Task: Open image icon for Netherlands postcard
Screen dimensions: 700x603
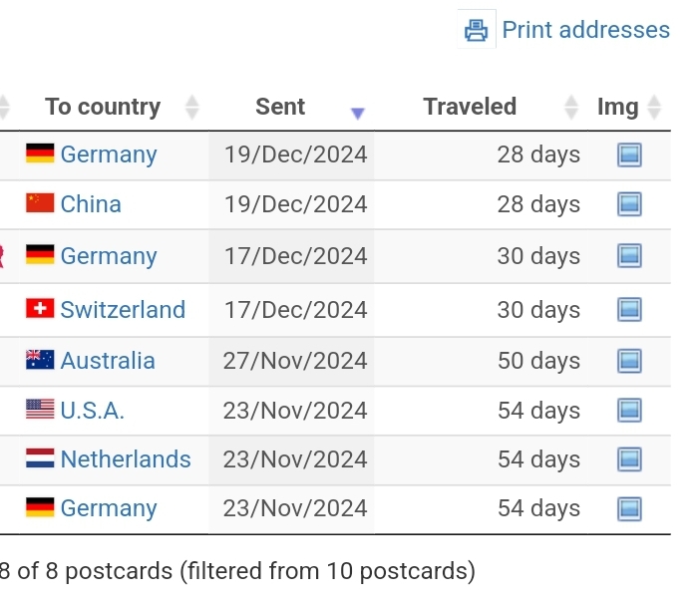Action: 629,459
